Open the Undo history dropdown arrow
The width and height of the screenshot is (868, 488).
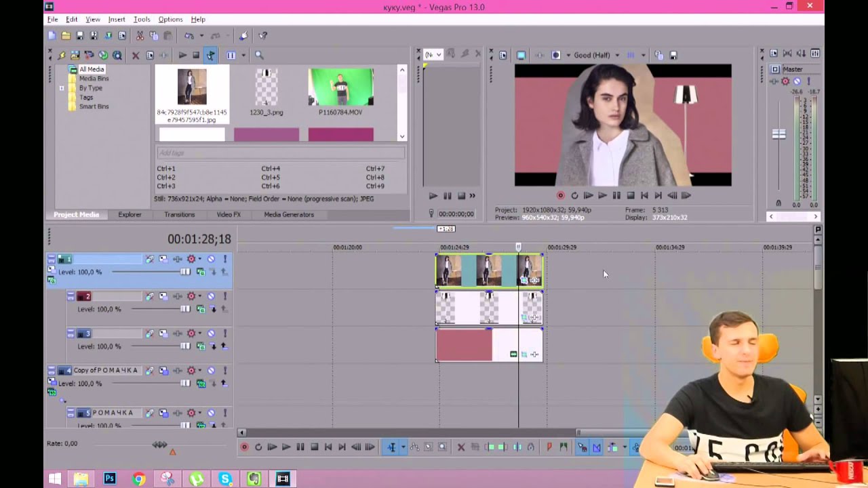pos(201,35)
